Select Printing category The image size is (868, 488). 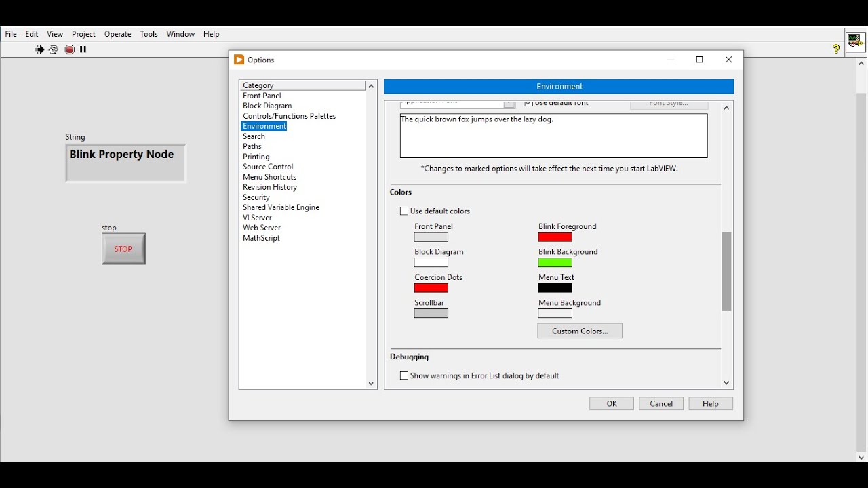tap(256, 157)
